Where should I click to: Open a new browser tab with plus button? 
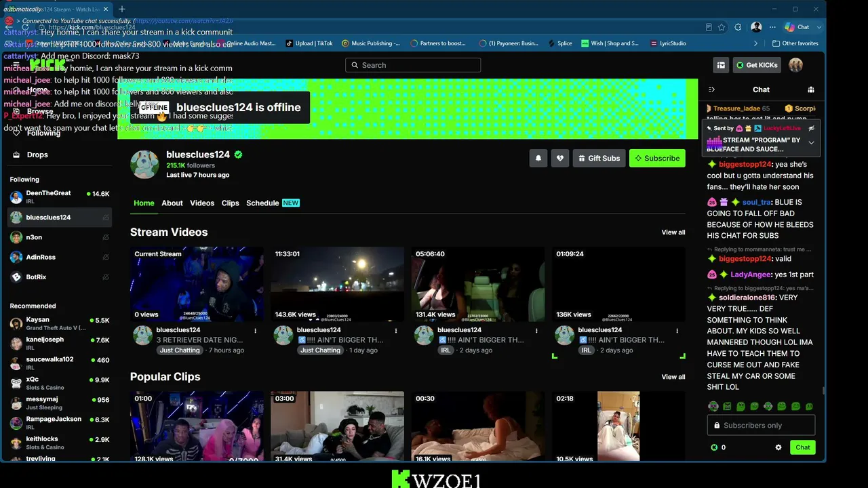(x=122, y=9)
